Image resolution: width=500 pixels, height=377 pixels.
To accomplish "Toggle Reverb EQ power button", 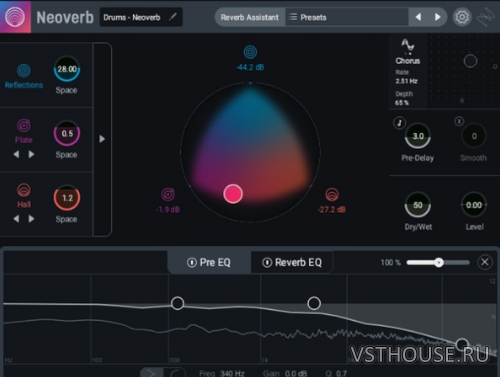I will click(x=267, y=263).
